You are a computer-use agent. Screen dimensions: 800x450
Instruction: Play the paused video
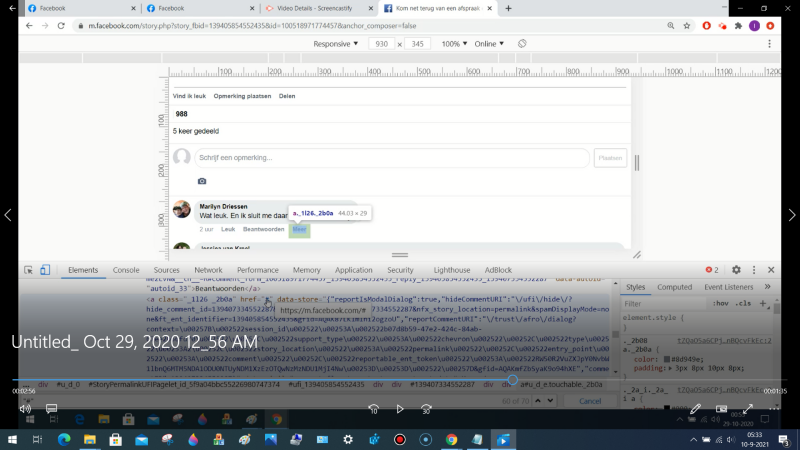coord(400,409)
